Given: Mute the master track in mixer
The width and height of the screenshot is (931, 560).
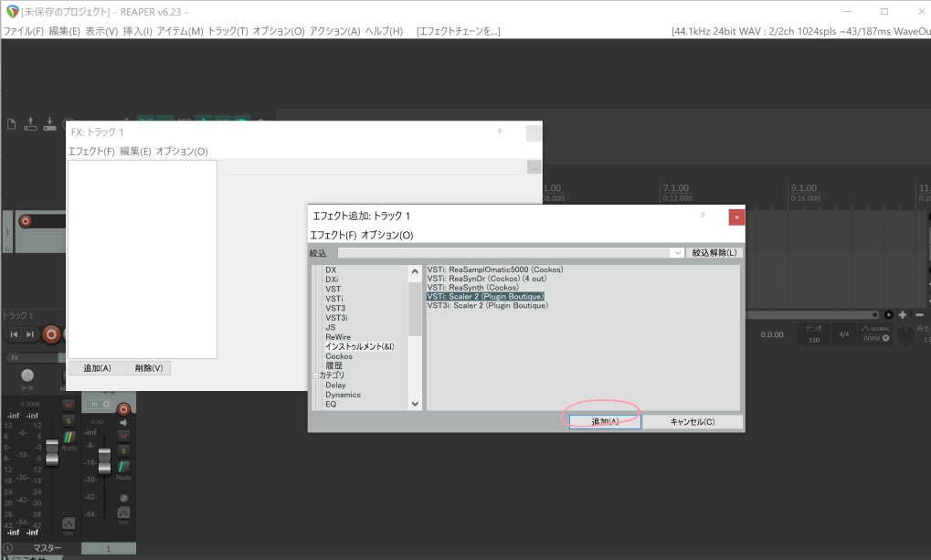Looking at the screenshot, I should 69,405.
